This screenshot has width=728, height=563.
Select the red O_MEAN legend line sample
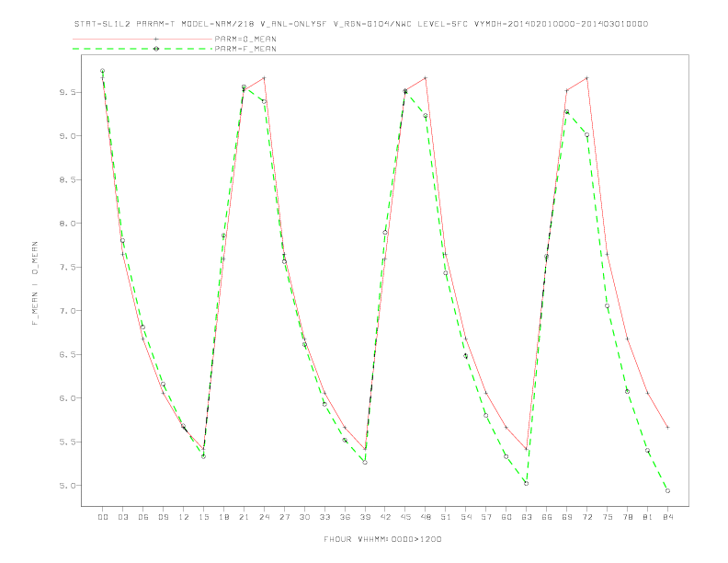pyautogui.click(x=142, y=39)
